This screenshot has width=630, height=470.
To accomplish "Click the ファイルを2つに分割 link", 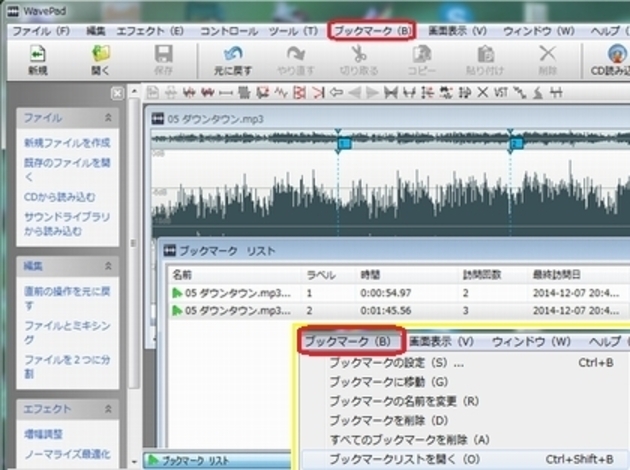I will coord(67,366).
